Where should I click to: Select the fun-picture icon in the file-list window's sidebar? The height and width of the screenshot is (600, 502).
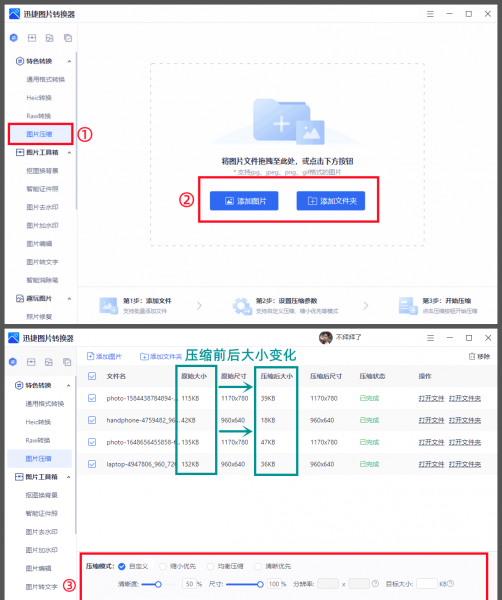click(49, 362)
